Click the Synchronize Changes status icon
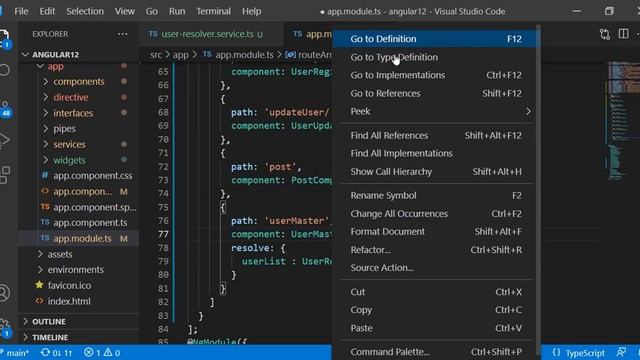The width and height of the screenshot is (640, 360). coord(57,353)
